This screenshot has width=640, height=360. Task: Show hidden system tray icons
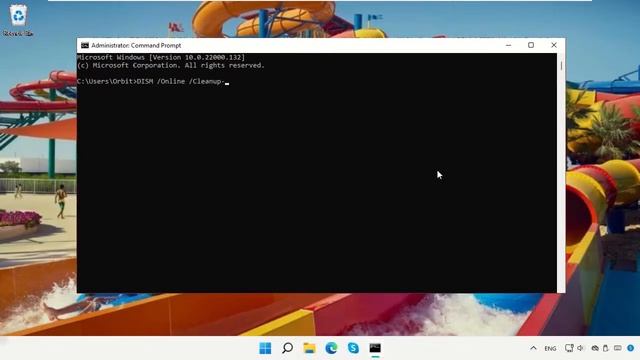coord(533,348)
